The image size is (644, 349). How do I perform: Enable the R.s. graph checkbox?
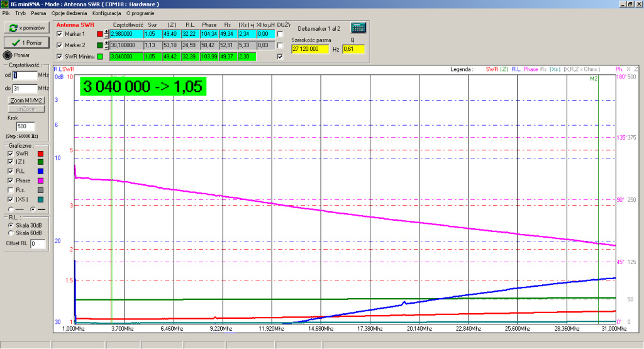tap(9, 190)
